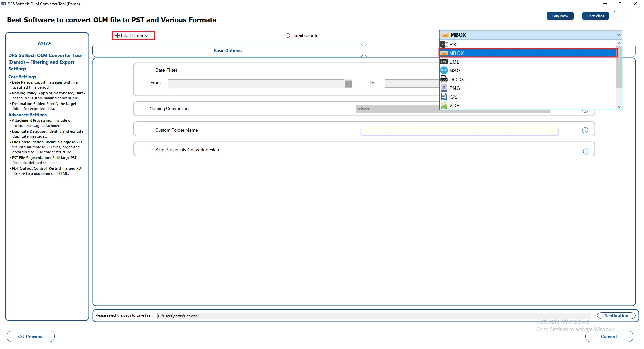Enable the Date Filter checkbox
This screenshot has width=644, height=349.
(152, 70)
